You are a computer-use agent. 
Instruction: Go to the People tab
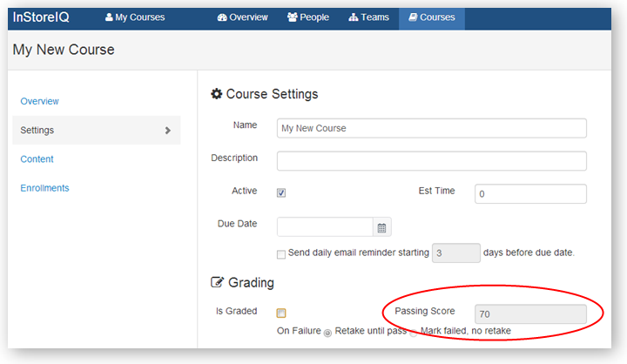click(x=308, y=17)
